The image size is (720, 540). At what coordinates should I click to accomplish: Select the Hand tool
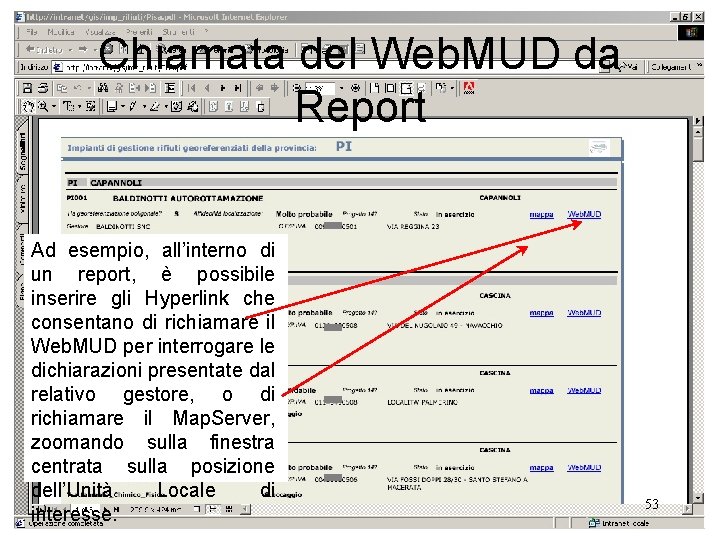pyautogui.click(x=28, y=107)
